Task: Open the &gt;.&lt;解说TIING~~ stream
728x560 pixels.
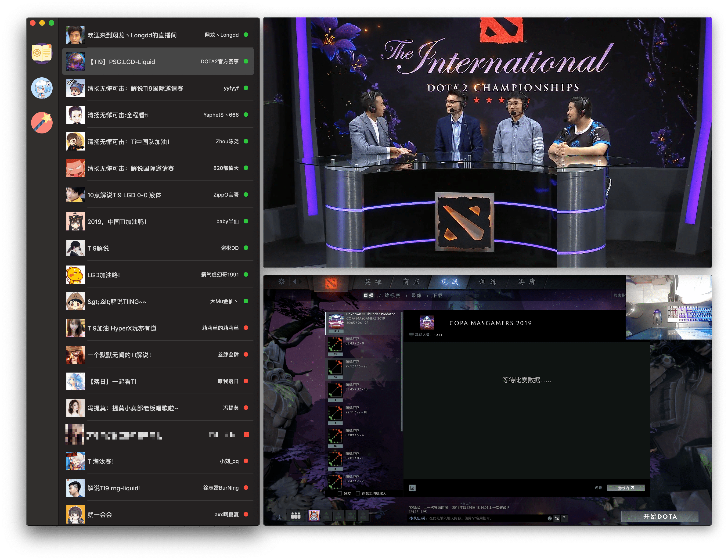Action: pos(158,301)
